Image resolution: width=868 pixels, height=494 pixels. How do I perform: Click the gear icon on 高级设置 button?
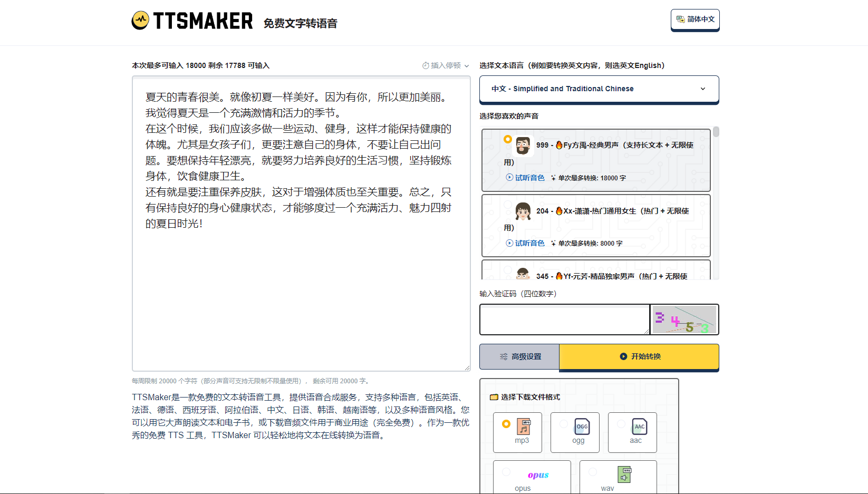(x=503, y=356)
